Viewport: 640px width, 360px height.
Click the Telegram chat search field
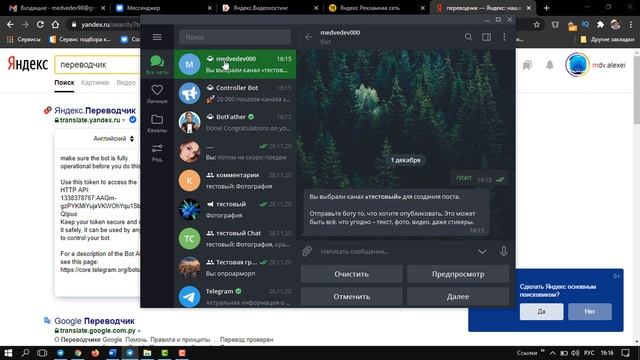[x=235, y=37]
